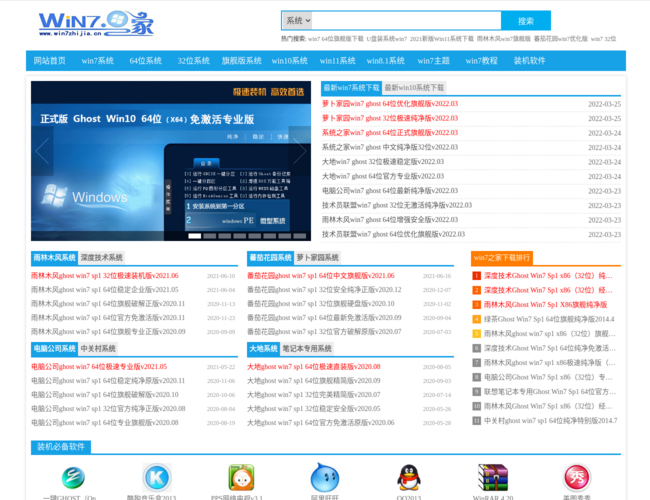Image resolution: width=650 pixels, height=500 pixels.
Task: Open 系统之家win7 ghost 64位正式旗舰版v2022.03 link
Action: 390,133
